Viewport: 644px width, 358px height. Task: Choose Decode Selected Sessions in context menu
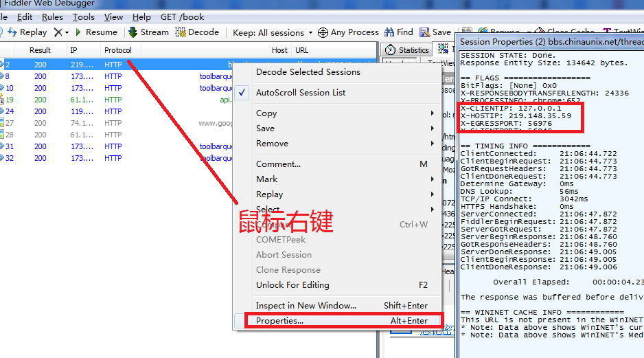[337, 72]
